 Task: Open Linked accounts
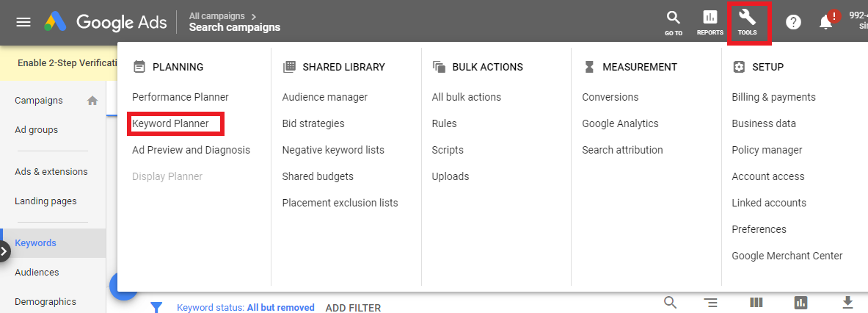[770, 203]
